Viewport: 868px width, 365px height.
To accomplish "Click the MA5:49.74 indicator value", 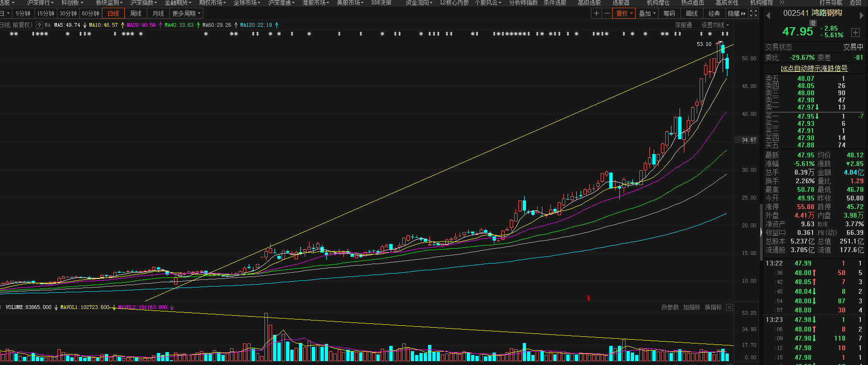I will [67, 25].
